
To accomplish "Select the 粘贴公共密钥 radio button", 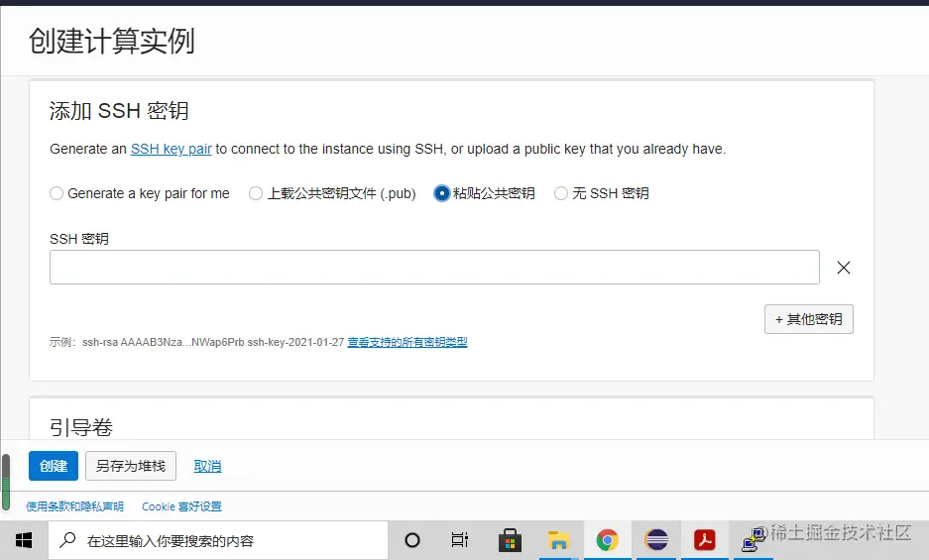I will (442, 193).
